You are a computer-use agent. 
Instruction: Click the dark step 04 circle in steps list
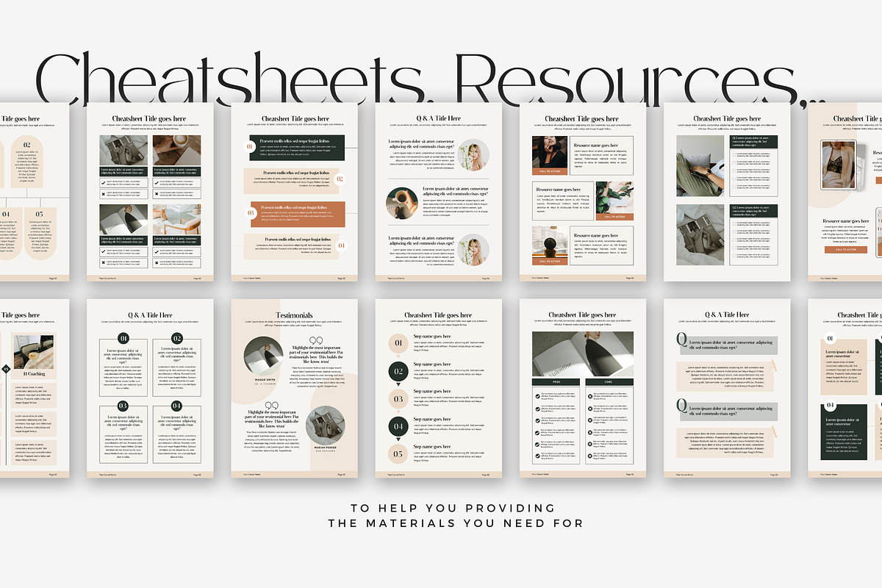point(398,426)
